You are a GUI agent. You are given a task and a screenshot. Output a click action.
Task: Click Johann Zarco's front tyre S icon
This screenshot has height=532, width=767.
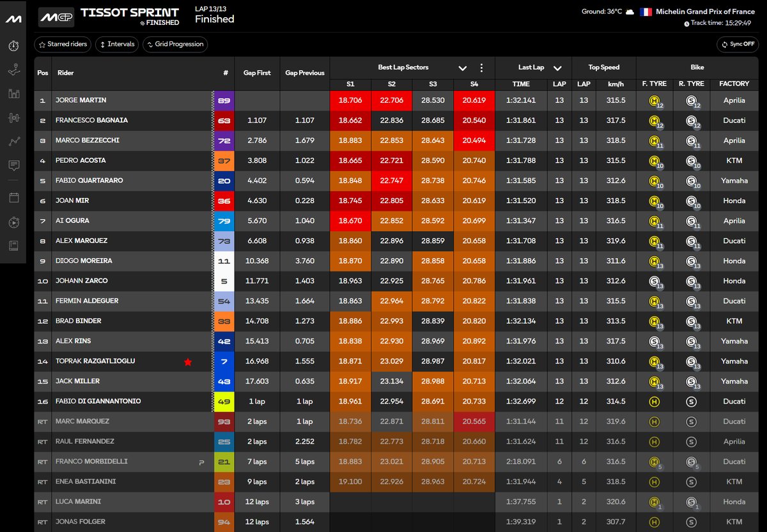point(654,281)
